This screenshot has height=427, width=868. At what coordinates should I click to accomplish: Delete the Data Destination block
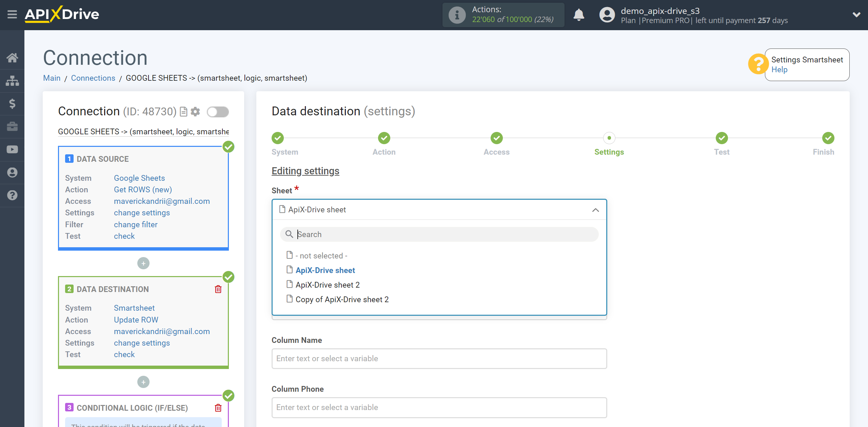[218, 289]
